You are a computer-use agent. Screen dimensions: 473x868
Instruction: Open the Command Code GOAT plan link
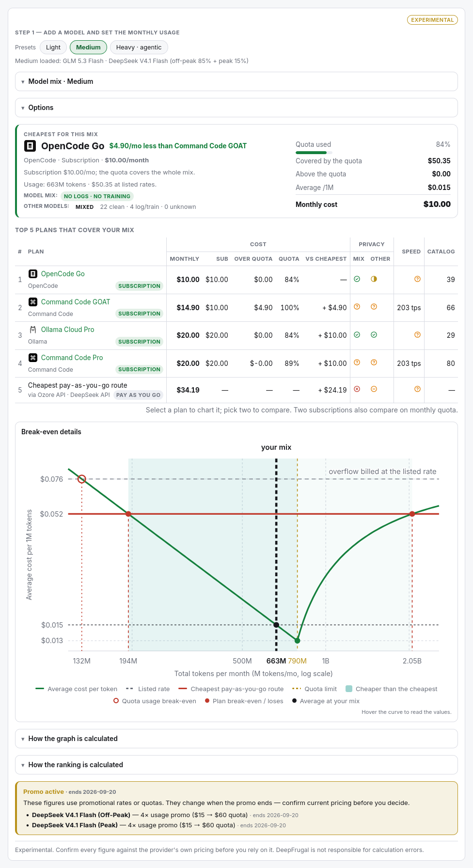pos(76,302)
